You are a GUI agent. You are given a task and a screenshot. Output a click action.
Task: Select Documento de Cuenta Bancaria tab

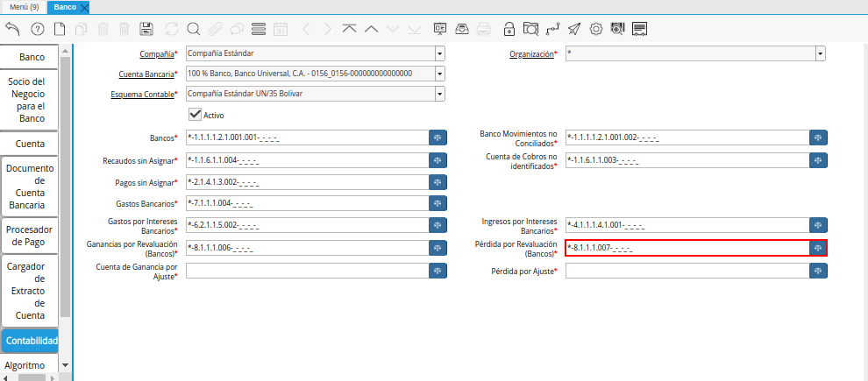[30, 187]
